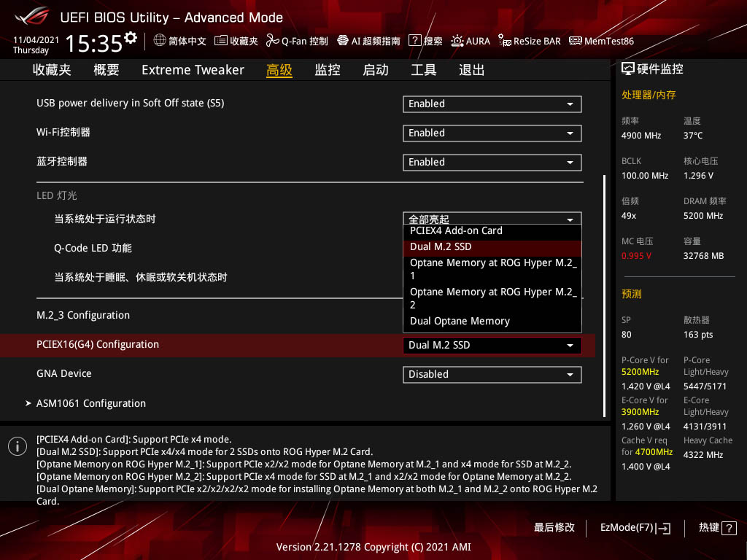747x560 pixels.
Task: Open Q-Fan 控制 fan icon
Action: click(x=273, y=41)
